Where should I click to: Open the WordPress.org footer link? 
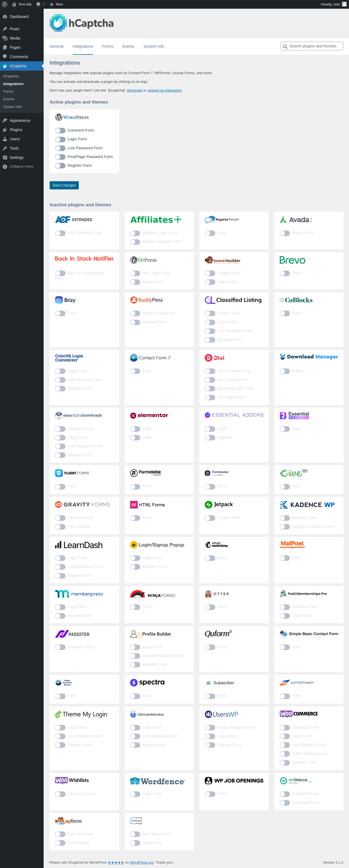[142, 862]
